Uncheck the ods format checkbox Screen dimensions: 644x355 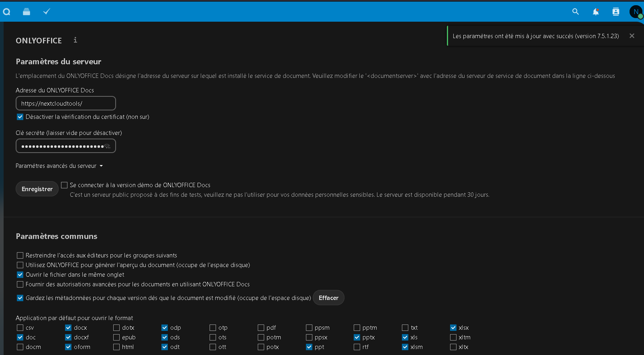point(165,337)
